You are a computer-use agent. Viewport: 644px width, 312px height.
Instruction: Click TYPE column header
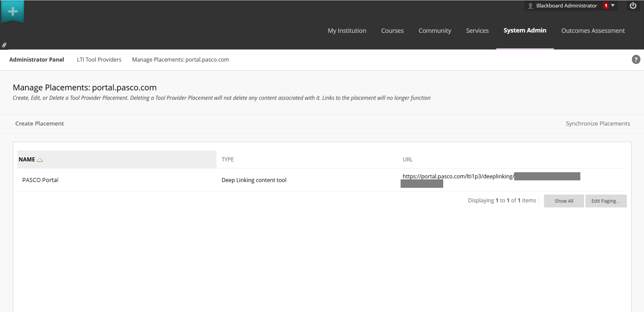click(228, 159)
